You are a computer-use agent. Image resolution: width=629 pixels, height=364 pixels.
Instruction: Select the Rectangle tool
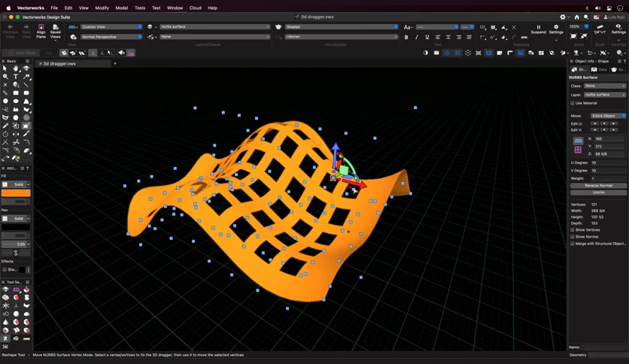click(16, 93)
